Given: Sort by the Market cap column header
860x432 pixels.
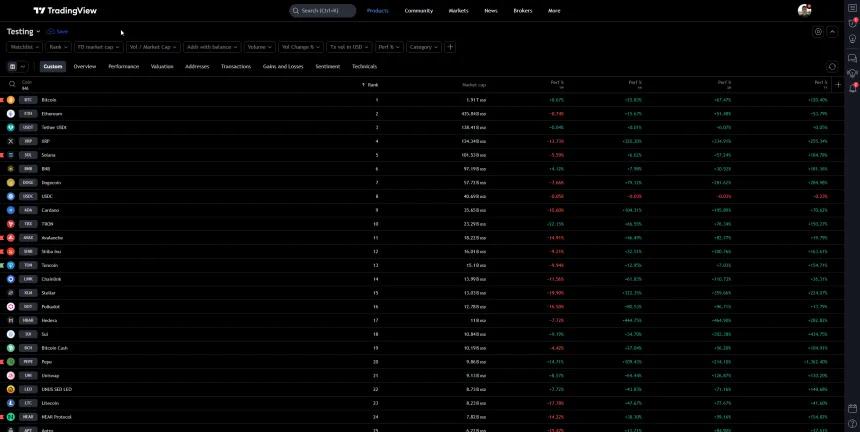Looking at the screenshot, I should pos(474,84).
